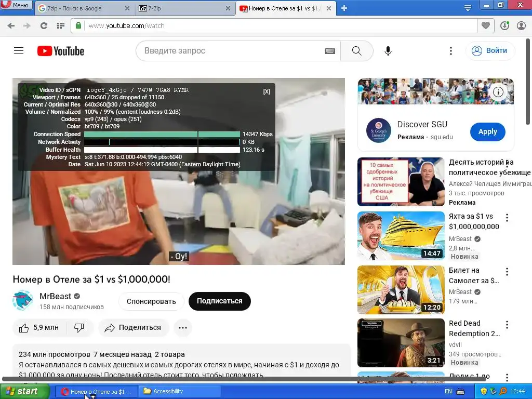This screenshot has height=399, width=532.
Task: Open the on-screen keyboard icon in search
Action: click(330, 51)
